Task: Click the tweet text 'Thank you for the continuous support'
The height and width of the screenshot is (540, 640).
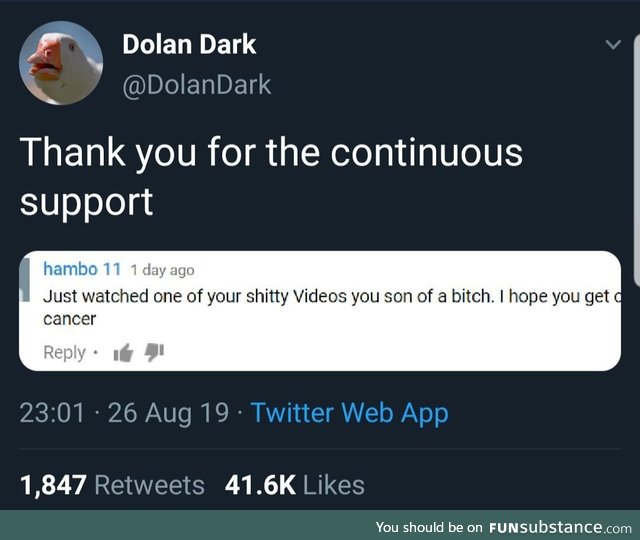Action: pos(271,177)
